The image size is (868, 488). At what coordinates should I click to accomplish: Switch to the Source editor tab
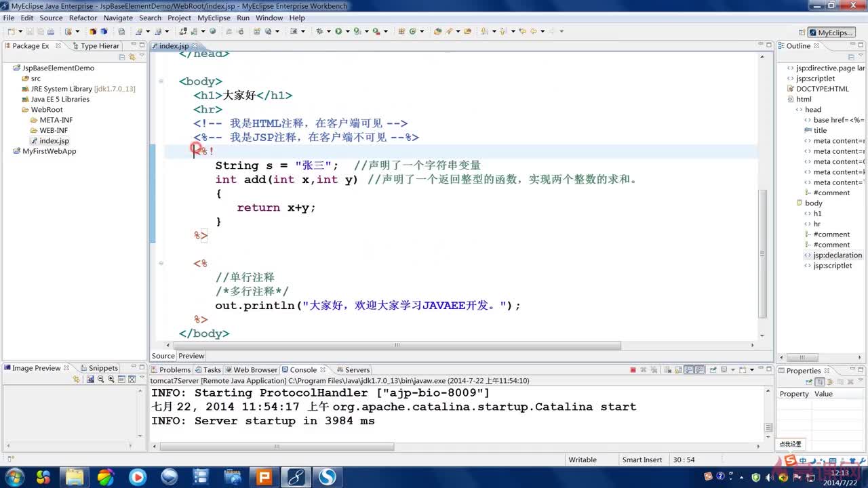pos(163,356)
